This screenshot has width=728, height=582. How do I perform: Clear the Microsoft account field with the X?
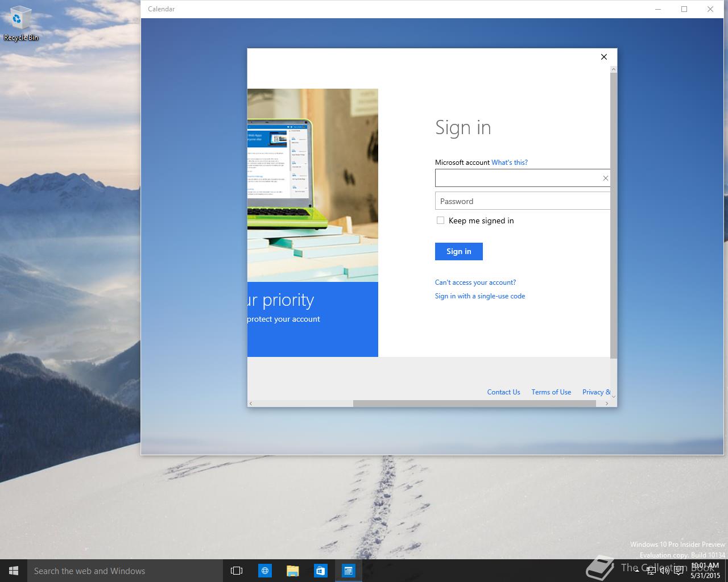pyautogui.click(x=605, y=178)
